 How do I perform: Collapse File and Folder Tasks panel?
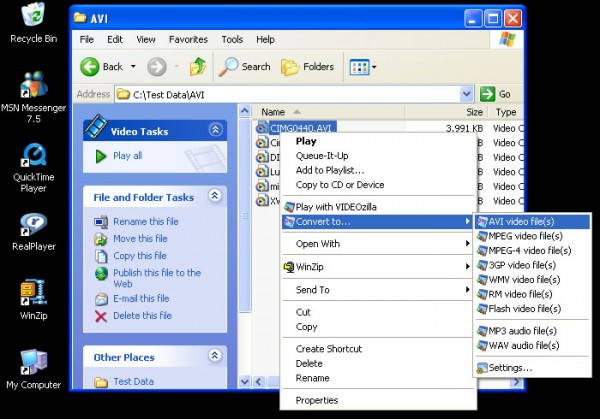(x=215, y=196)
